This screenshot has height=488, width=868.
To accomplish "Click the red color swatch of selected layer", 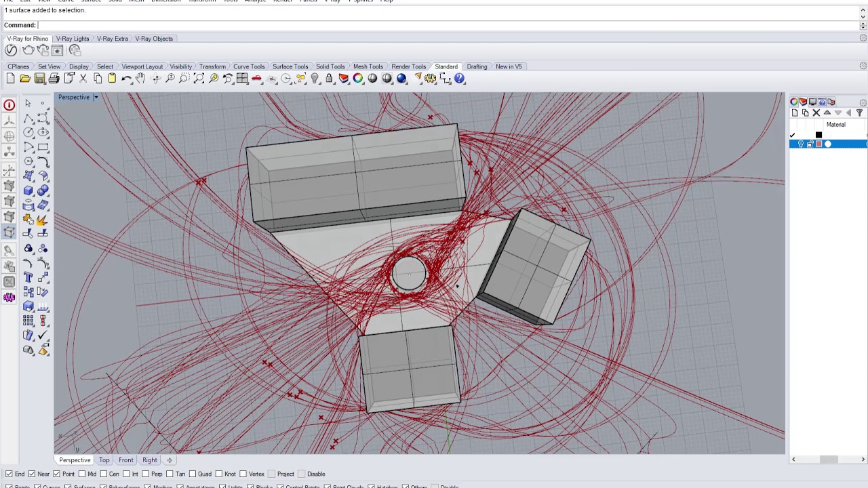I will point(819,144).
